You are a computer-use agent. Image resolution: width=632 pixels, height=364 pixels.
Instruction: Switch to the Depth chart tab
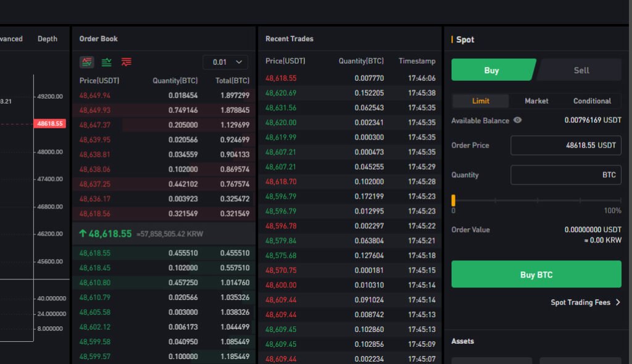click(48, 39)
